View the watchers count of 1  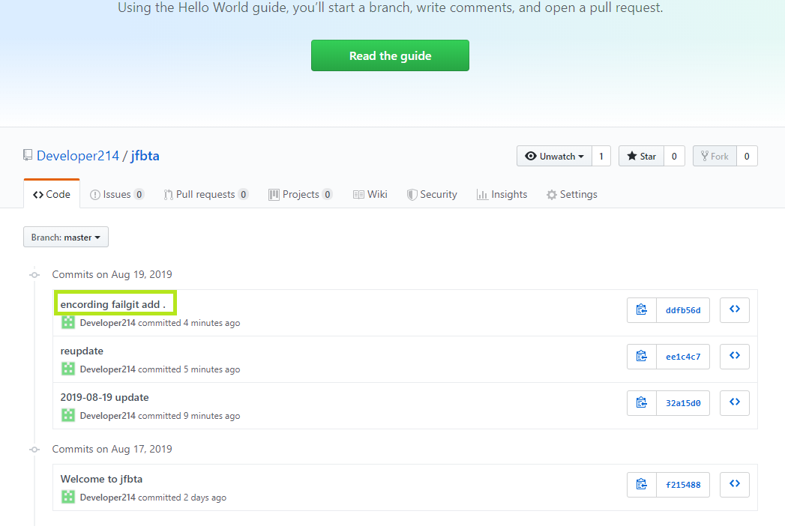coord(601,156)
